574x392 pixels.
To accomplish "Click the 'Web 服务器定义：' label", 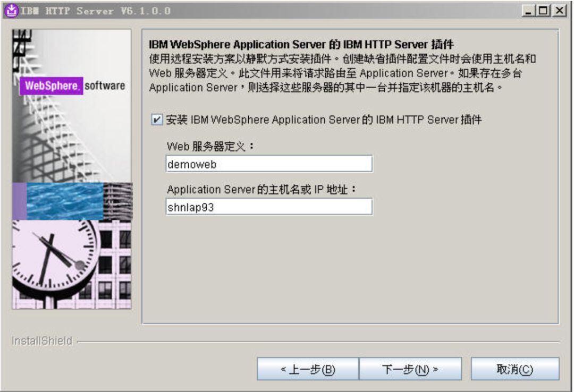I will [x=210, y=147].
